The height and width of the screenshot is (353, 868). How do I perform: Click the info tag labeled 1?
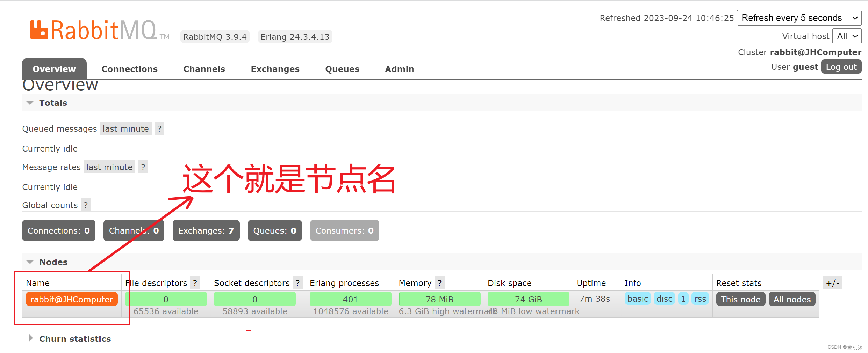[683, 299]
